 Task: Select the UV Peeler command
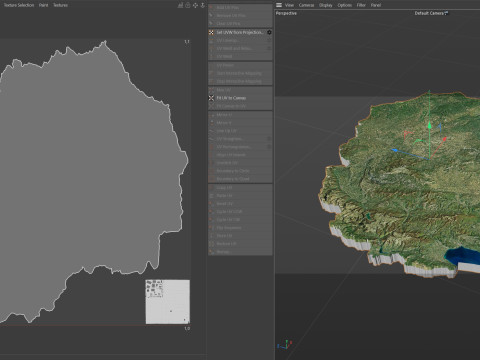240,65
